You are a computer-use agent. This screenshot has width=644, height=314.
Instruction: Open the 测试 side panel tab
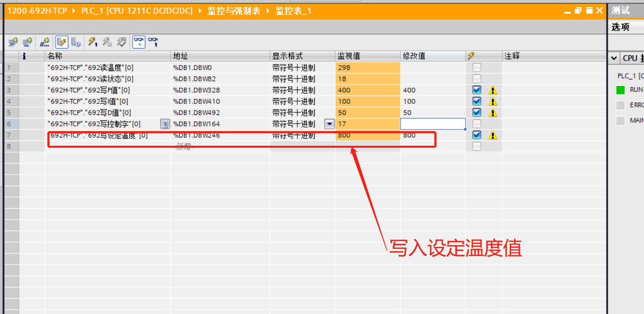point(621,10)
